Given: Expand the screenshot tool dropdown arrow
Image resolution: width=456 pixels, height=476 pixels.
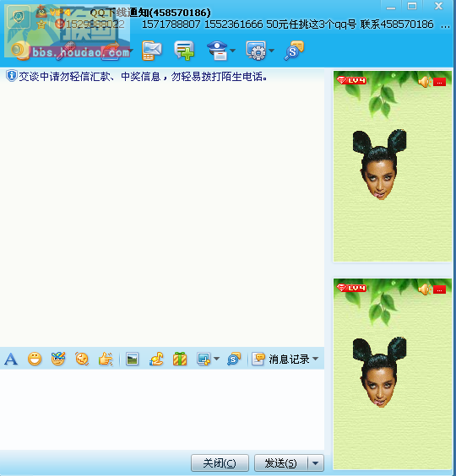Looking at the screenshot, I should [x=217, y=359].
